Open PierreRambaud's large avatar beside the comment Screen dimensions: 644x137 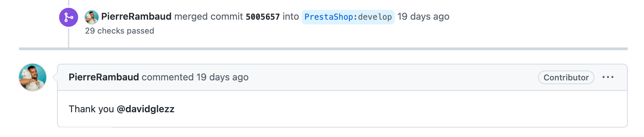pyautogui.click(x=33, y=77)
